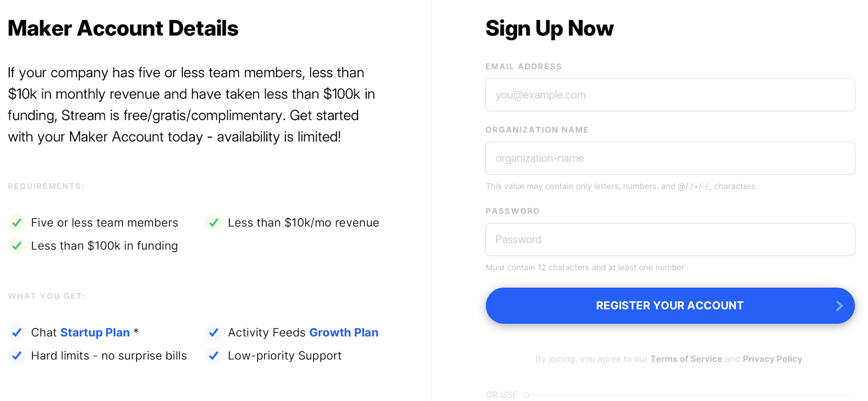Click the Sign Up Now heading
This screenshot has height=401, width=868.
coord(549,28)
